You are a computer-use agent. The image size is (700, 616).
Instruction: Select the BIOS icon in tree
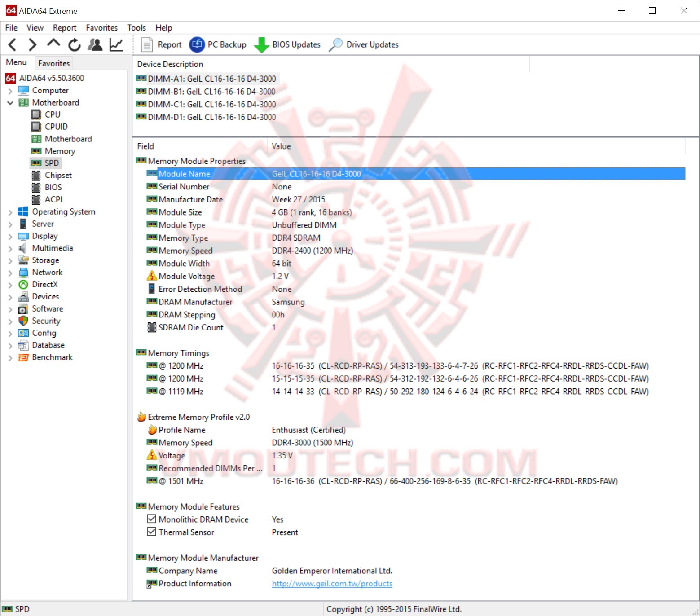coord(36,187)
